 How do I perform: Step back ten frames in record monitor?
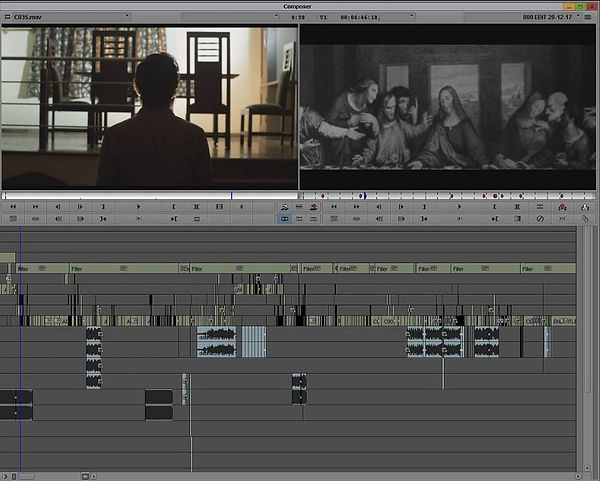pos(378,219)
